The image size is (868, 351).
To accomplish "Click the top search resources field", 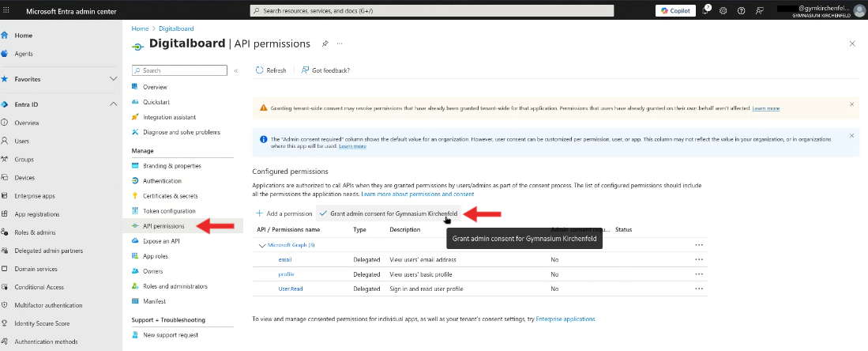I will pos(432,11).
